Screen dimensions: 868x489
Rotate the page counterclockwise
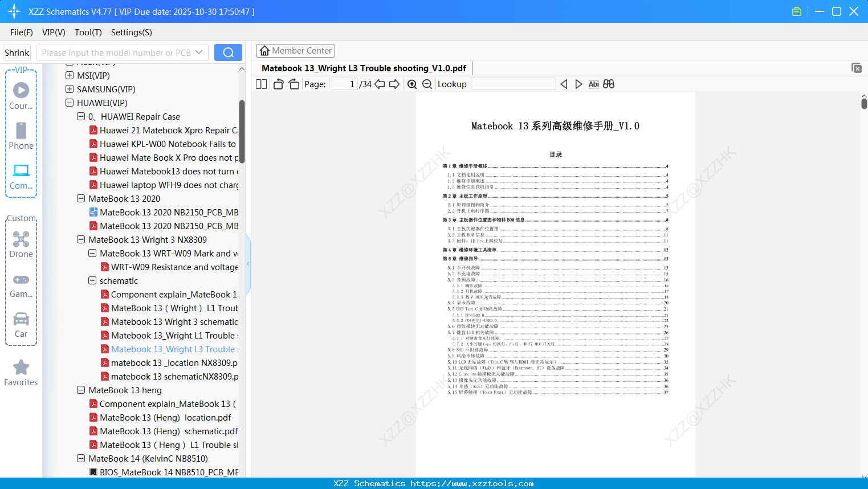pos(278,84)
